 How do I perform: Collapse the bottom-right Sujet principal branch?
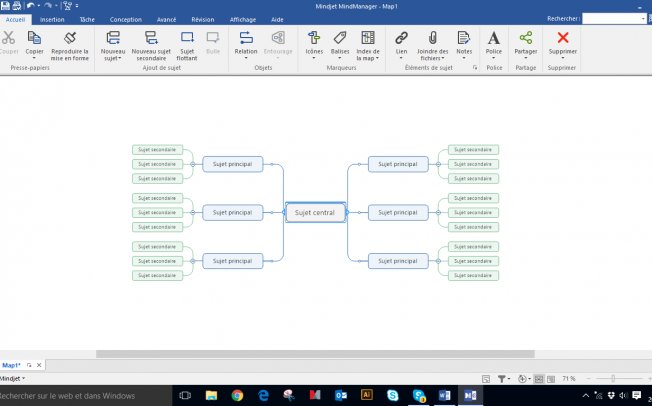click(438, 261)
